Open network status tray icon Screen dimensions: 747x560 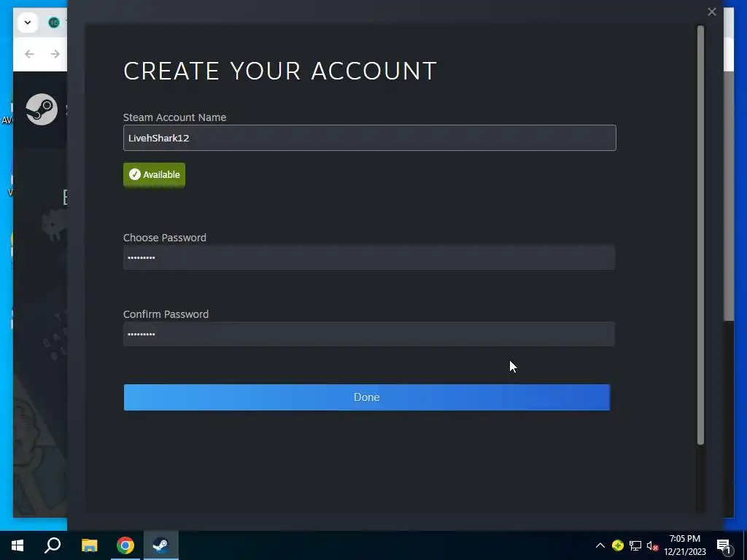(635, 545)
